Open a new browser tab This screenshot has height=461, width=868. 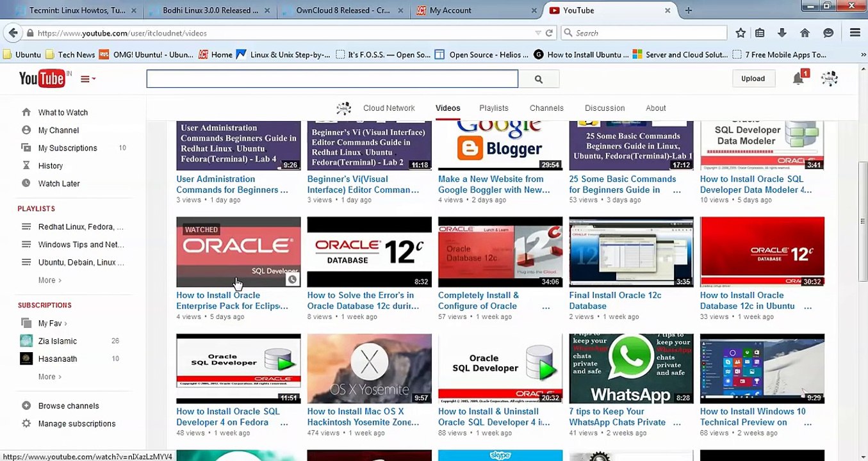pos(689,10)
